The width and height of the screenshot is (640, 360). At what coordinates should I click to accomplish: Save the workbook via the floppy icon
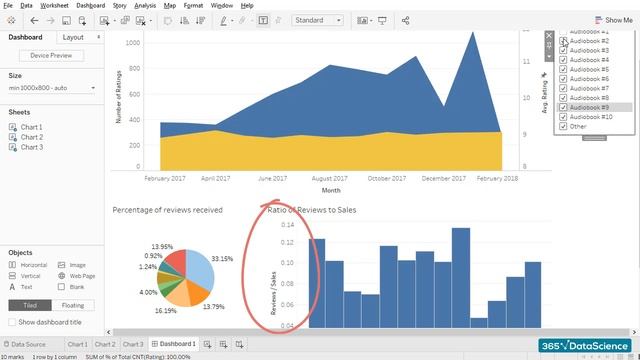click(66, 20)
